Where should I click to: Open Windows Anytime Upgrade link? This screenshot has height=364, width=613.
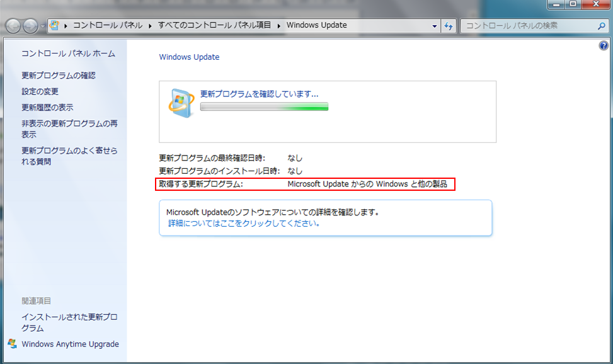[x=71, y=344]
